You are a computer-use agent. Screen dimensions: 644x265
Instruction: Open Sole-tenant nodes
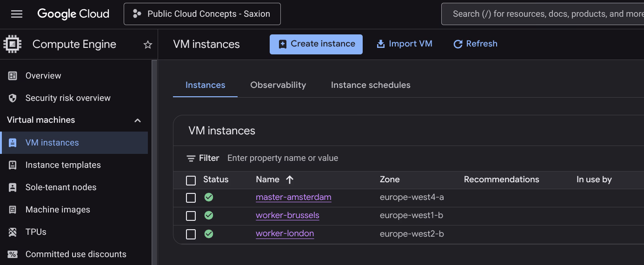(x=61, y=187)
